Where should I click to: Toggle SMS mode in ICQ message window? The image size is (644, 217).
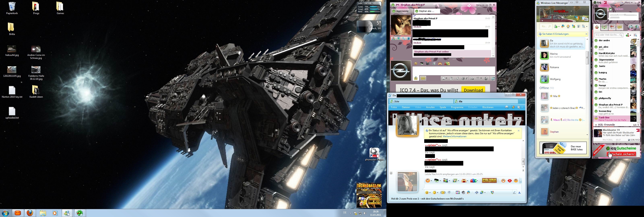click(x=423, y=78)
